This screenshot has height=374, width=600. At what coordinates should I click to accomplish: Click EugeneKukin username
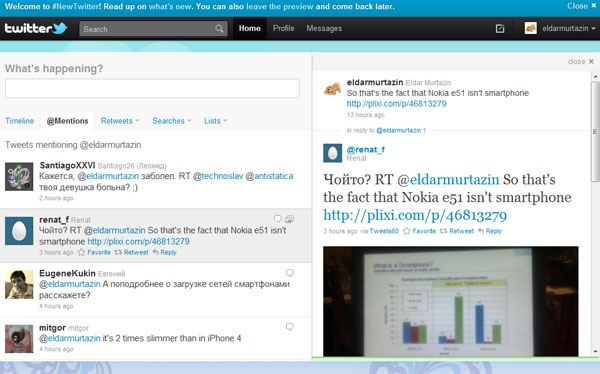pyautogui.click(x=67, y=273)
